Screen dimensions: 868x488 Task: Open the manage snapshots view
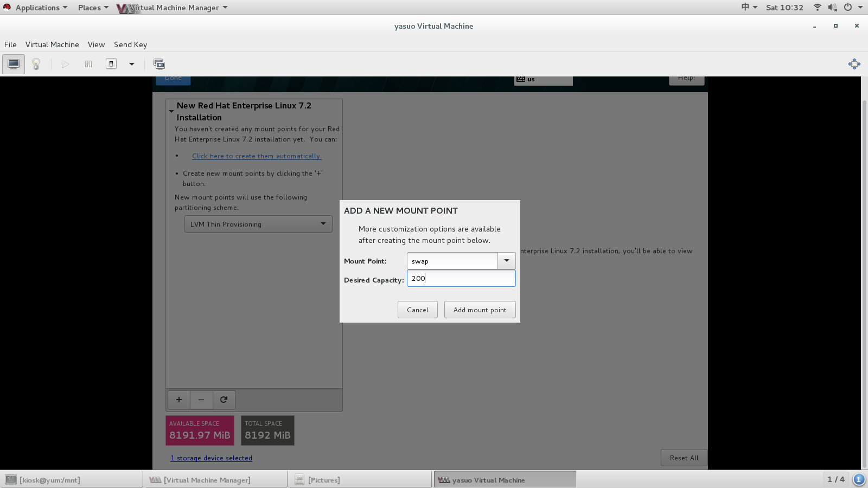pyautogui.click(x=159, y=64)
